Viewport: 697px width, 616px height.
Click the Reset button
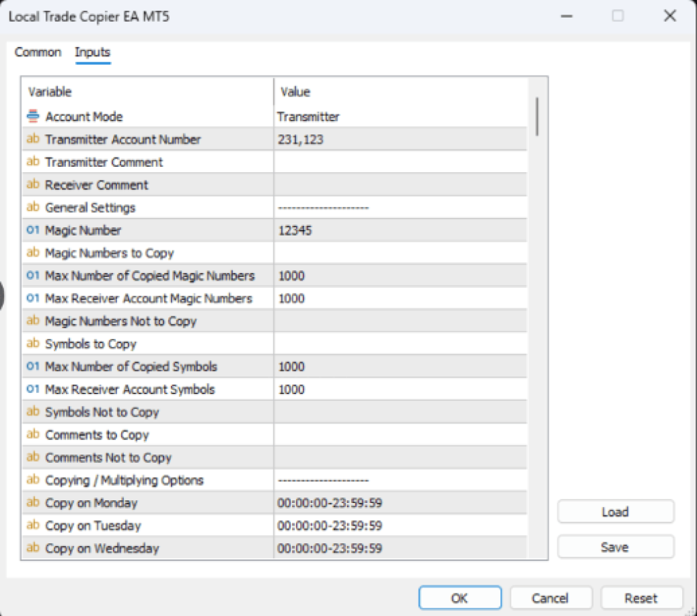coord(641,598)
